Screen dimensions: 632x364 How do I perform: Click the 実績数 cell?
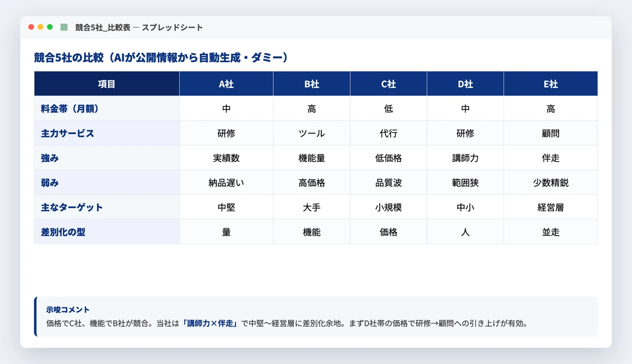pyautogui.click(x=226, y=158)
